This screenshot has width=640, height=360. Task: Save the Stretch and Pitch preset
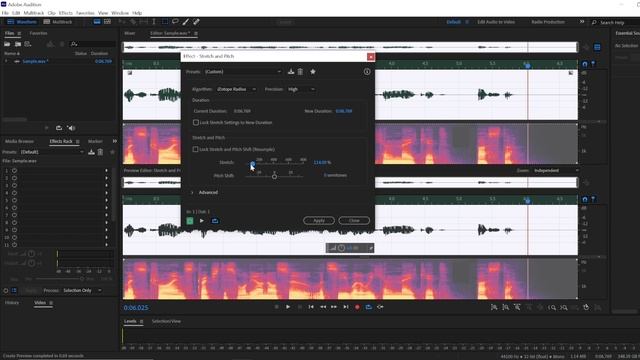click(x=291, y=71)
